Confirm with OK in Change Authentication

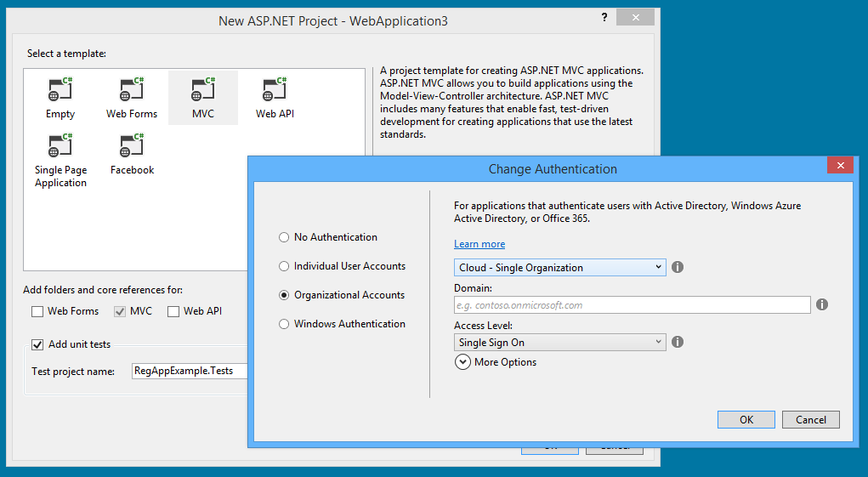(x=746, y=419)
